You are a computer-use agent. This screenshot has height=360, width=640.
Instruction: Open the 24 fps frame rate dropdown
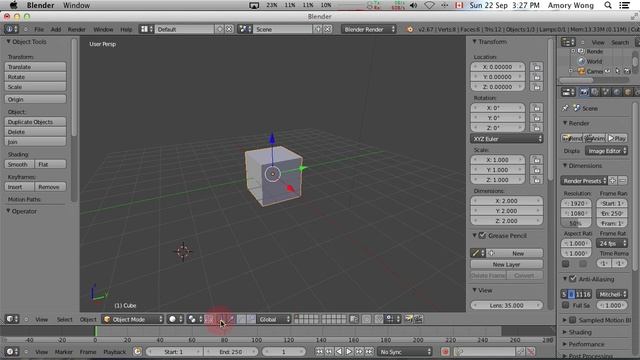[612, 243]
